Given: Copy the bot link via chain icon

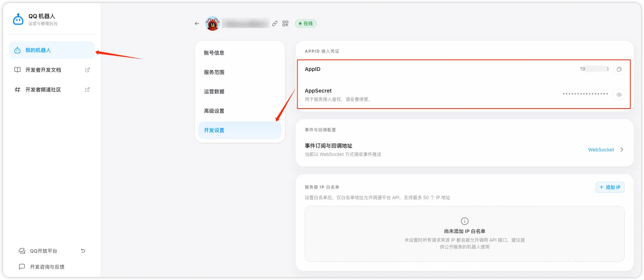Looking at the screenshot, I should point(275,24).
